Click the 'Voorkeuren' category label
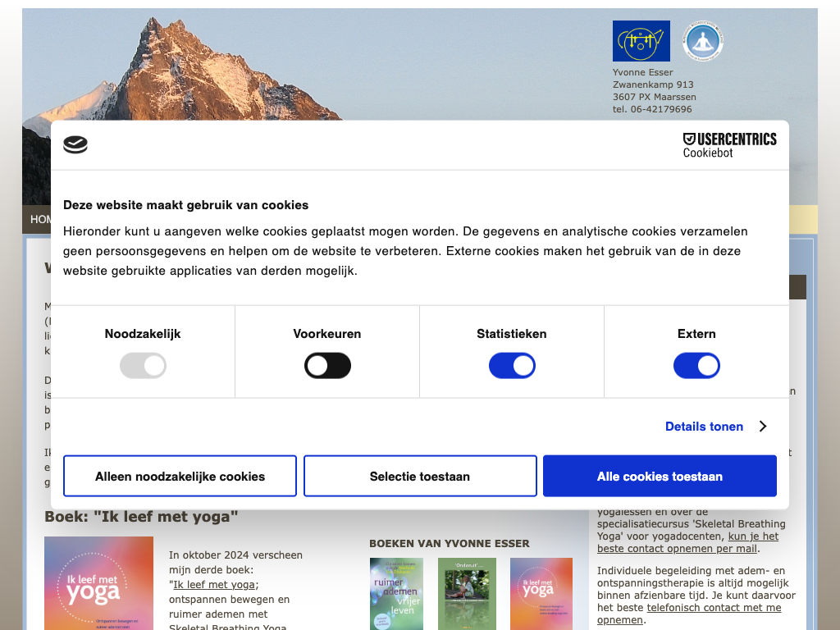The width and height of the screenshot is (840, 630). point(327,334)
